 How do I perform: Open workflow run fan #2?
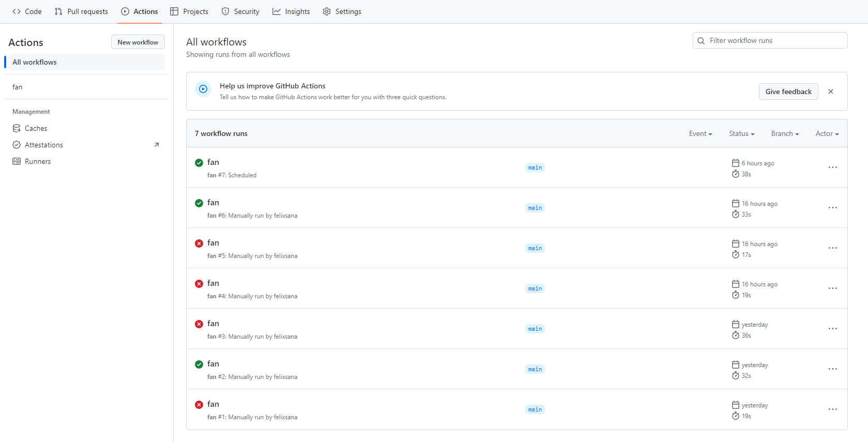point(214,364)
